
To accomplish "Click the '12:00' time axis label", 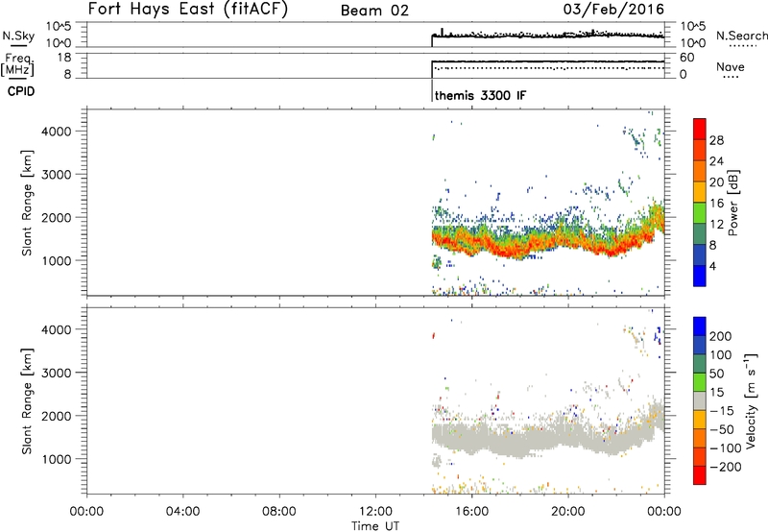I will (375, 512).
